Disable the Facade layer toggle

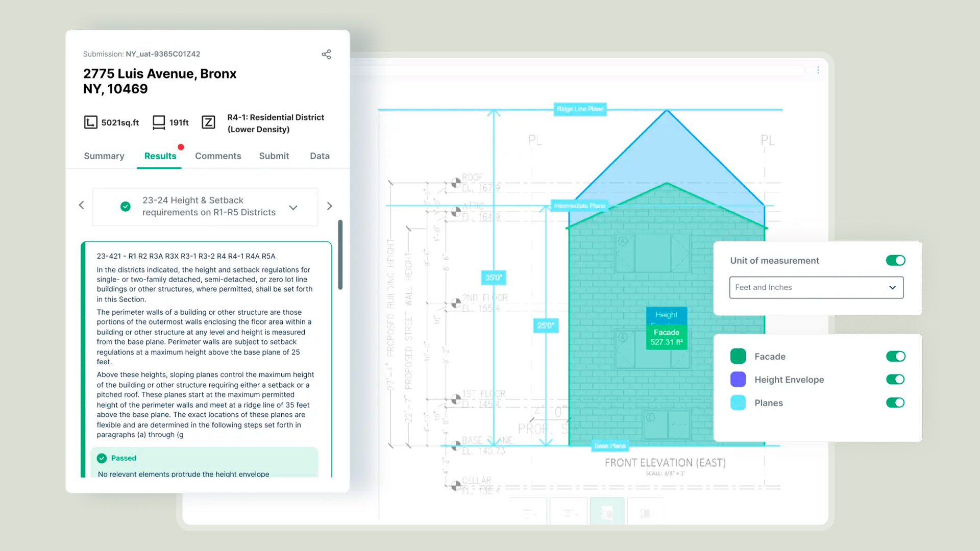(895, 356)
